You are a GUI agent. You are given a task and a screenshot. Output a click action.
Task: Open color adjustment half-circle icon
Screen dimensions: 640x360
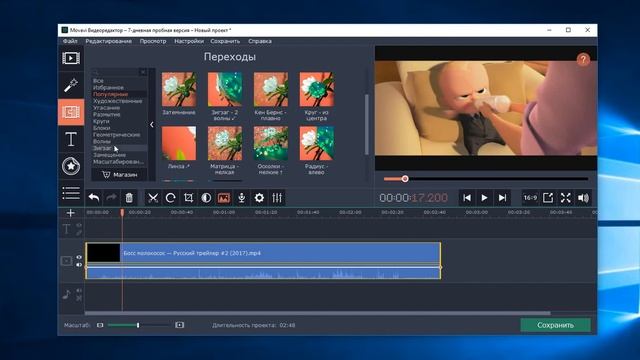click(206, 198)
